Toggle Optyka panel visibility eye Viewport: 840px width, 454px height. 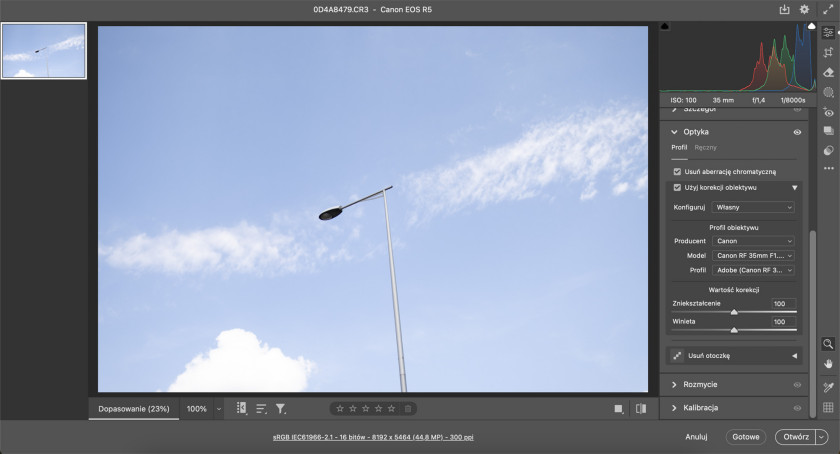point(797,132)
